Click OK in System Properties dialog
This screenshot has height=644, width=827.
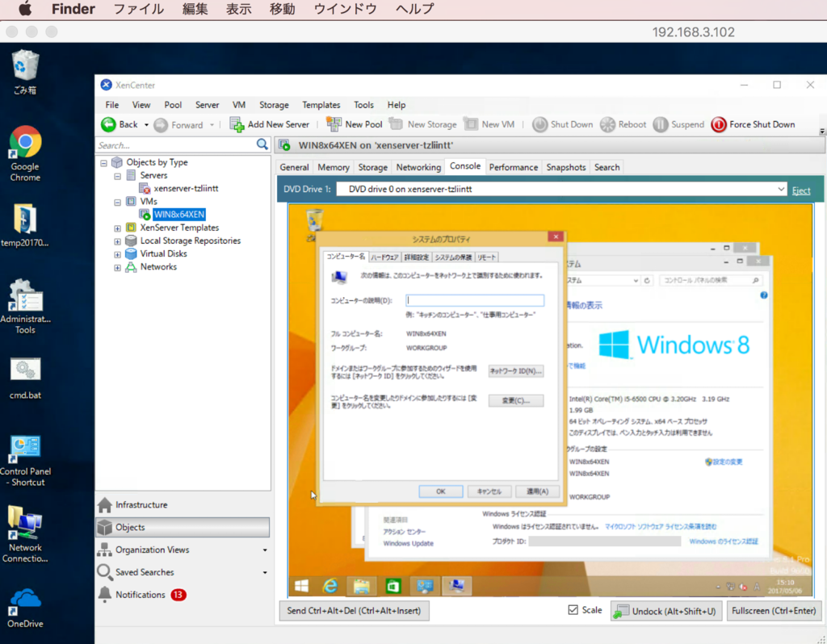click(x=441, y=491)
